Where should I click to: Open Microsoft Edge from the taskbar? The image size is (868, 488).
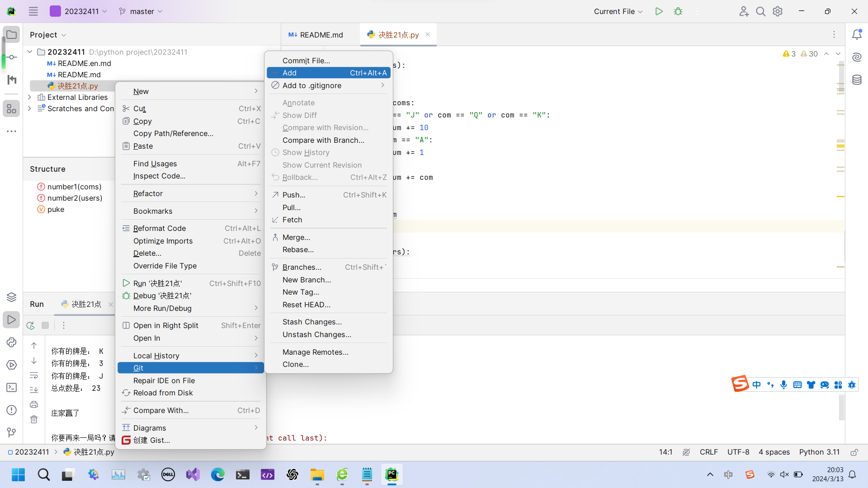pos(217,475)
